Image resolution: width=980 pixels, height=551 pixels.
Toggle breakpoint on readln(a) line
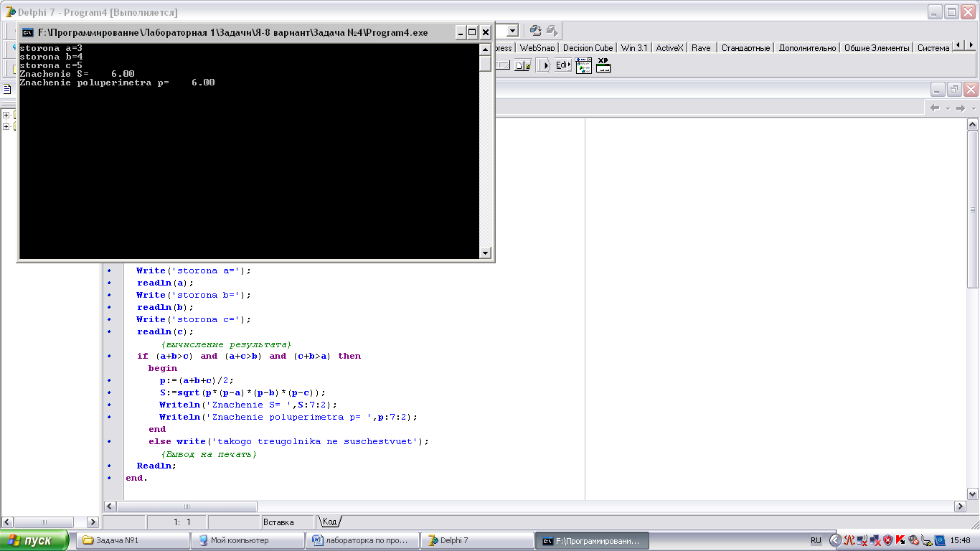coord(109,283)
